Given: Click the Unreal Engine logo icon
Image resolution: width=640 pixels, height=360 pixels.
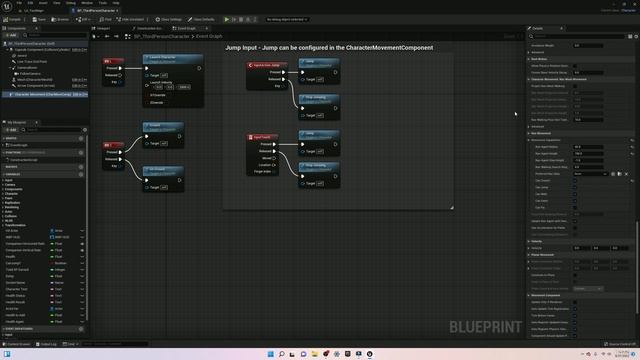Looking at the screenshot, I should [x=7, y=6].
